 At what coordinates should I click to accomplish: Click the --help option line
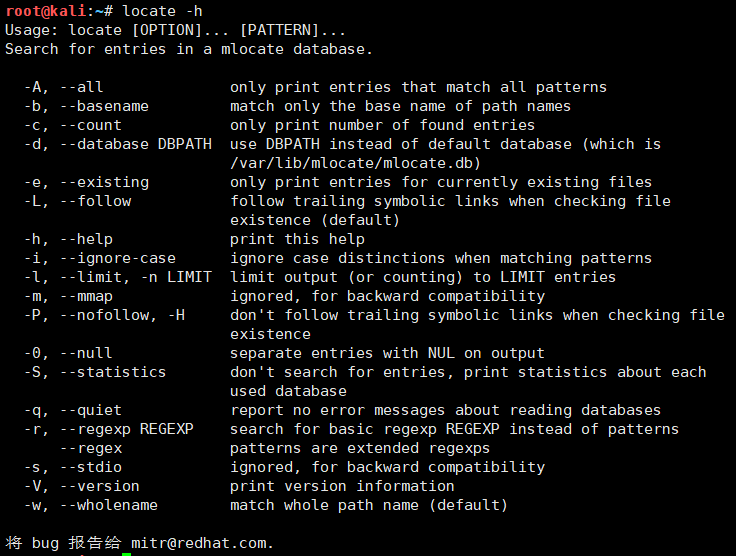(194, 239)
